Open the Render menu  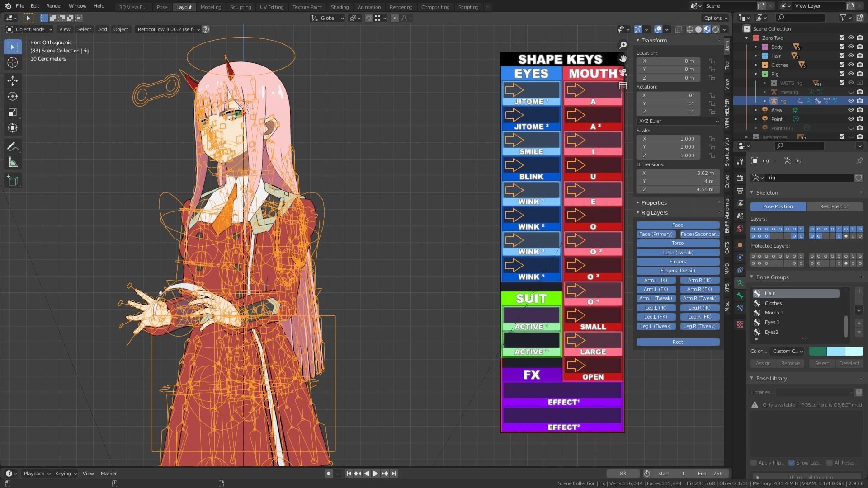(x=54, y=6)
